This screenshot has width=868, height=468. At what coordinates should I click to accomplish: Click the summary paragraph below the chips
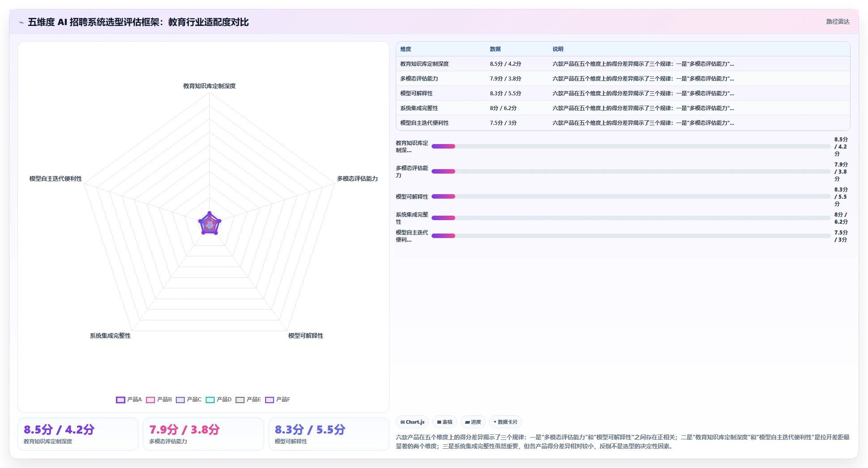click(x=623, y=442)
